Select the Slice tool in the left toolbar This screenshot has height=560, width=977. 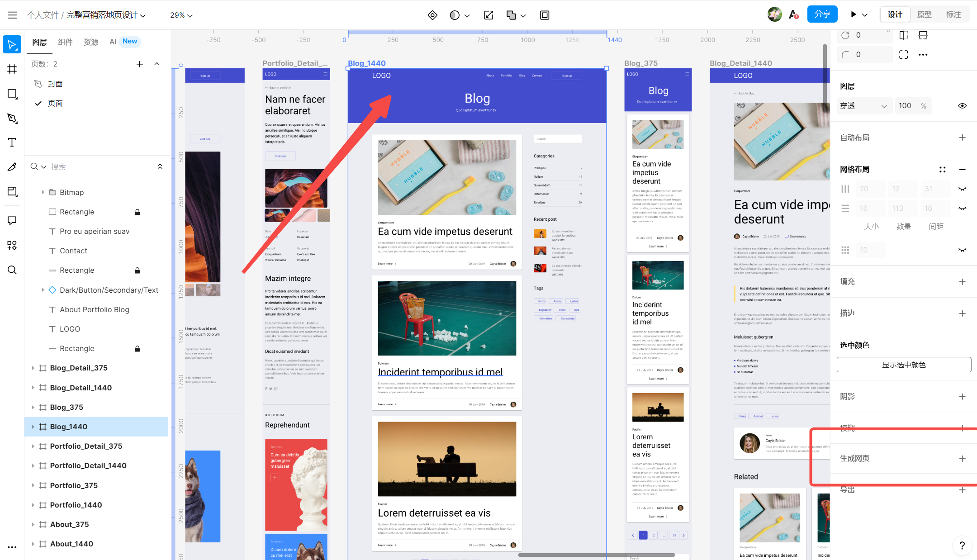[x=12, y=191]
